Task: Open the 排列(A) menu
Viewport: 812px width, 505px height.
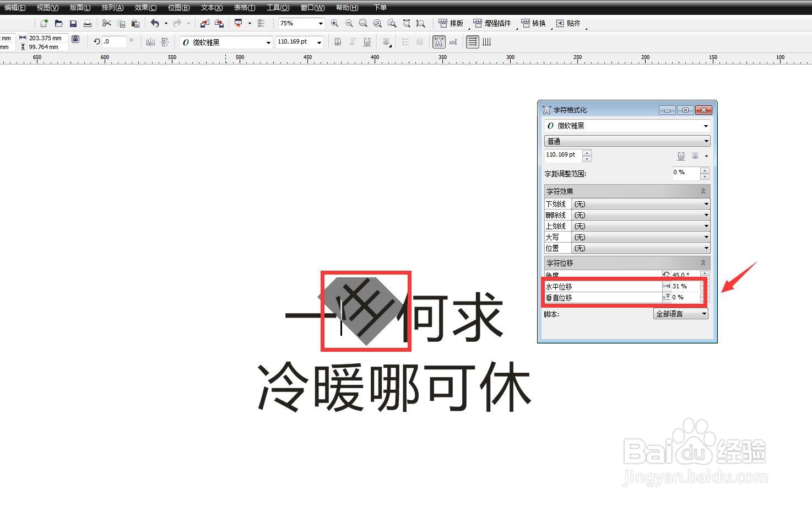Action: (113, 8)
